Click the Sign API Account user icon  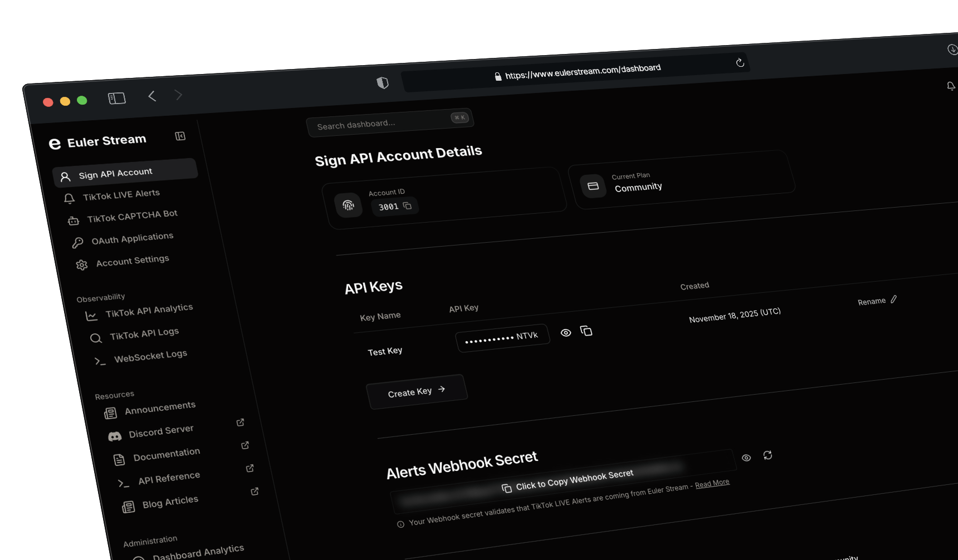[x=65, y=176]
